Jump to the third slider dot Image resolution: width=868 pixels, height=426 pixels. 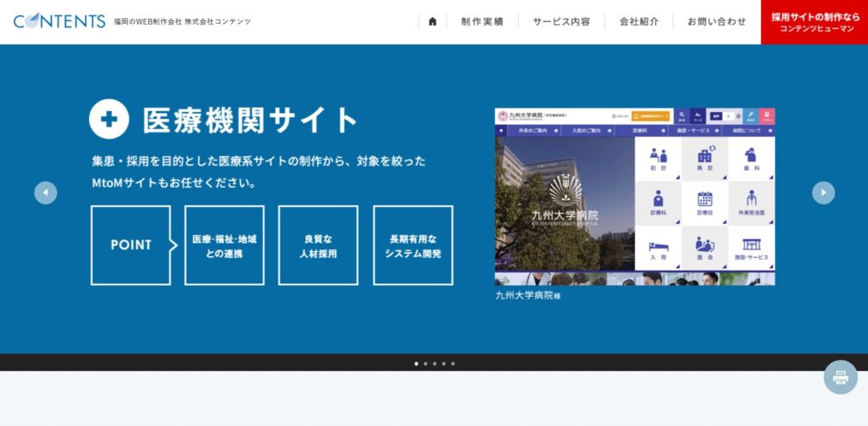[435, 363]
